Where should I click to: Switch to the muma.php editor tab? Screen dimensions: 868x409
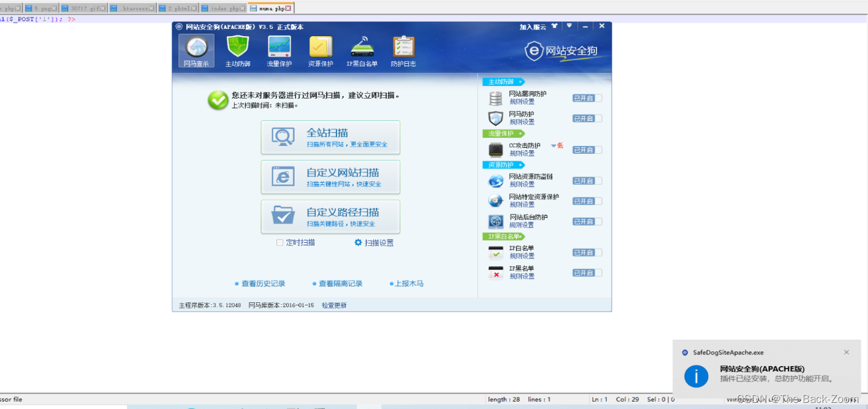270,9
